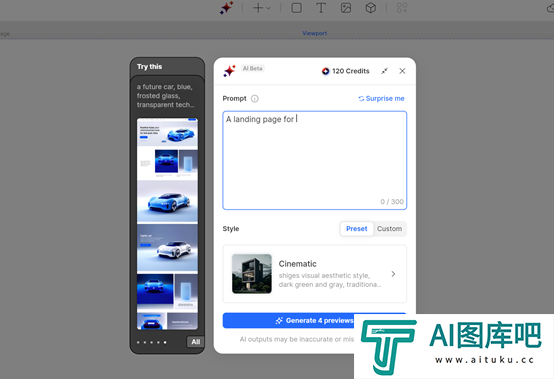Expand the add-element dropdown arrow

pos(269,8)
